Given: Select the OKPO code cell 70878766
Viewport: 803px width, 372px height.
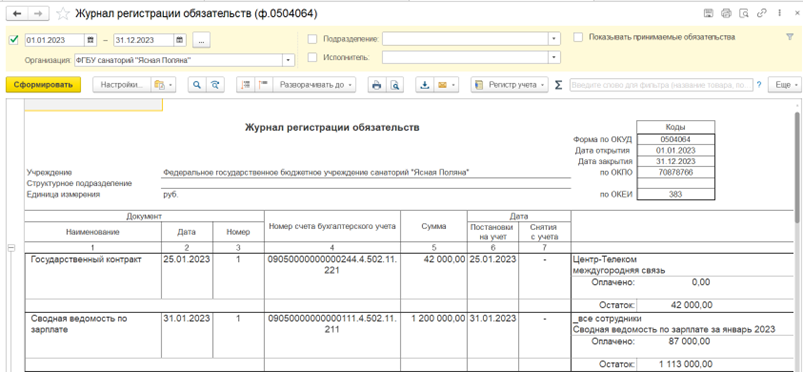Looking at the screenshot, I should pos(675,173).
